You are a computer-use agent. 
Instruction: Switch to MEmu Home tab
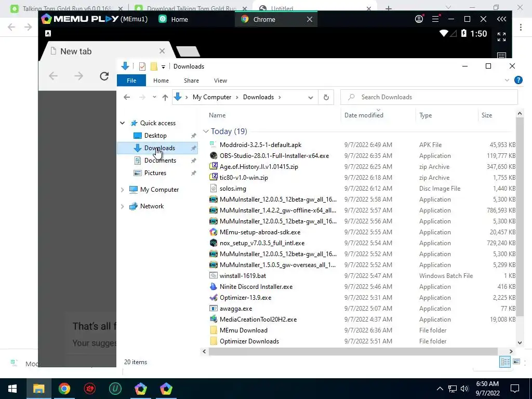pos(174,19)
